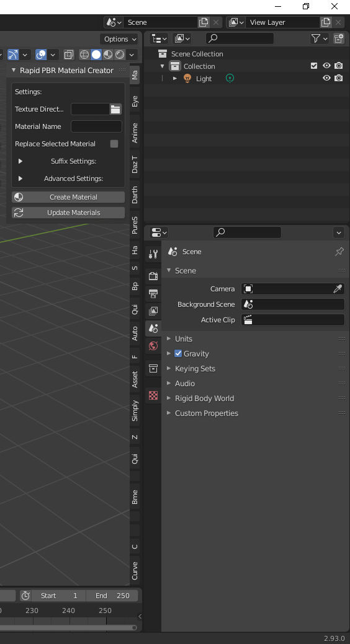Open the Object/Collection properties tab

pos(153,368)
